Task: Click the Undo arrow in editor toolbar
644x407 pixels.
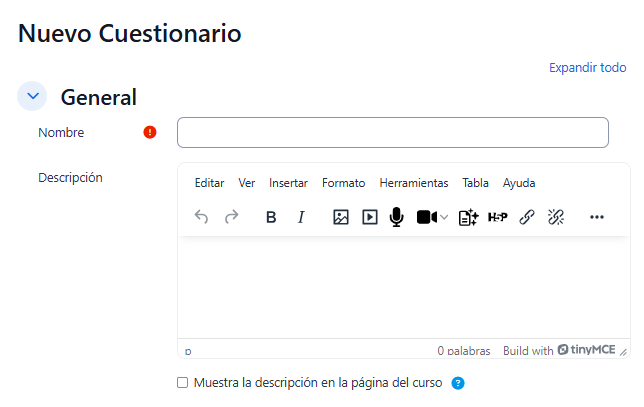Action: click(201, 217)
